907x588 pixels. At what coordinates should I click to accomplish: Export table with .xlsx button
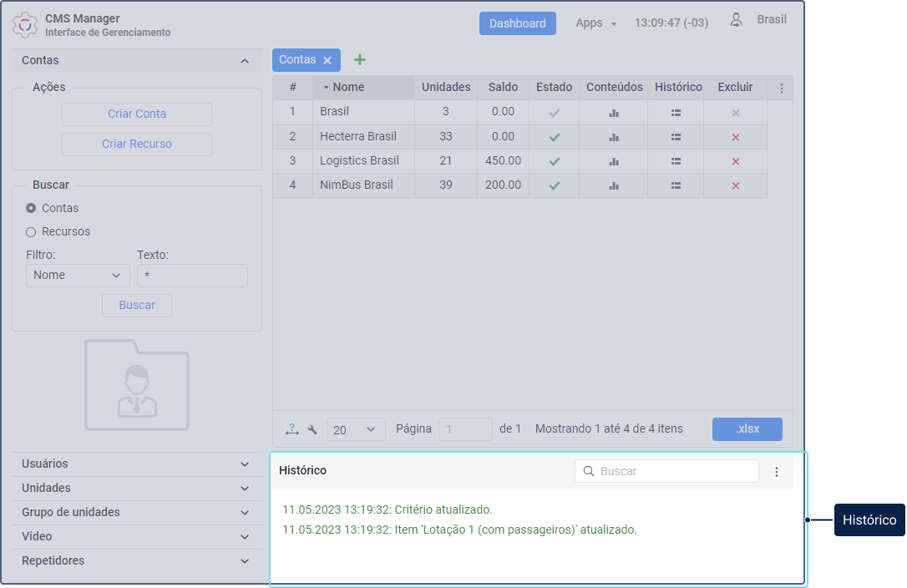coord(747,429)
